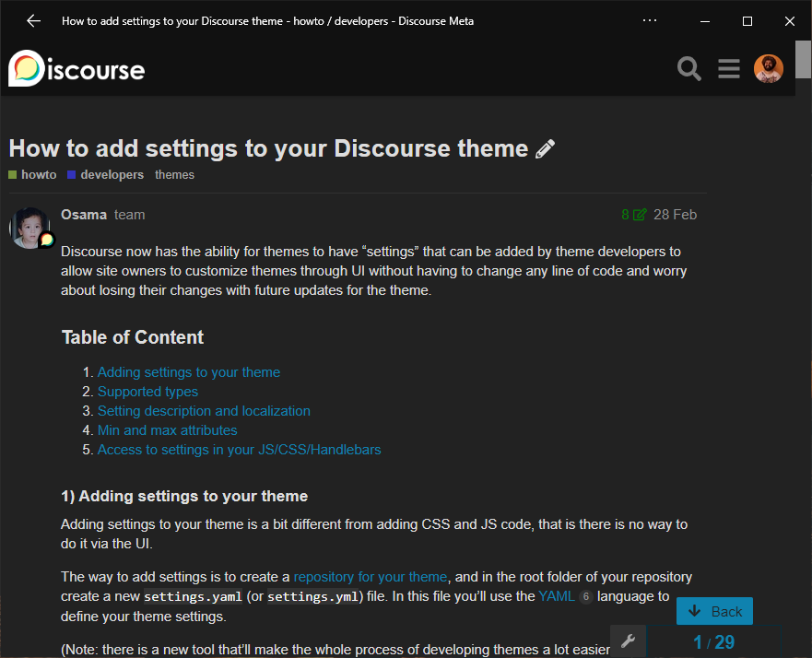Open the user profile avatar menu

(768, 68)
